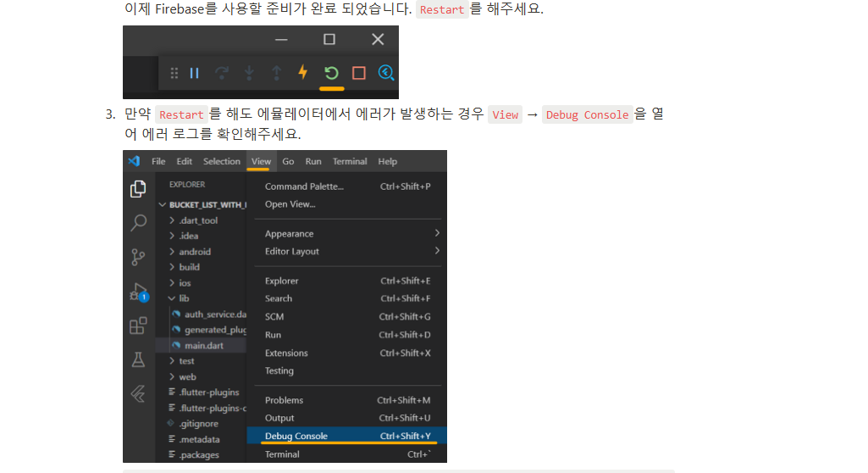
Task: Open the Extensions activity bar icon
Action: (x=138, y=326)
